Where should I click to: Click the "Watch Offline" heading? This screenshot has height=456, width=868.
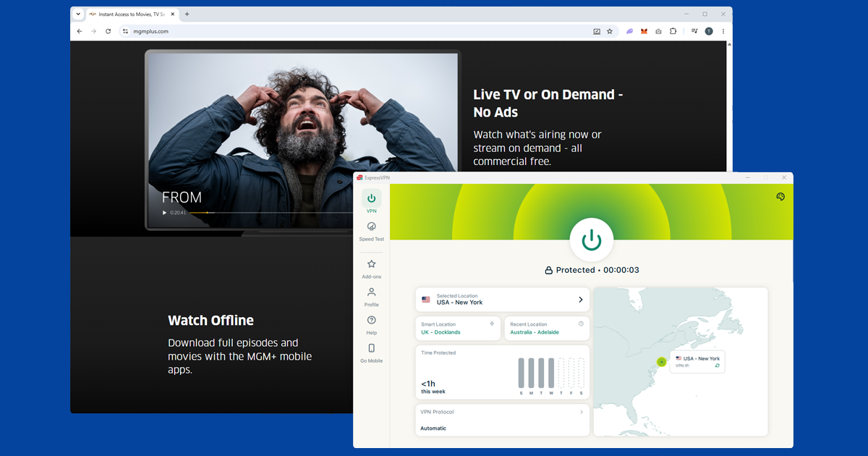pos(210,320)
